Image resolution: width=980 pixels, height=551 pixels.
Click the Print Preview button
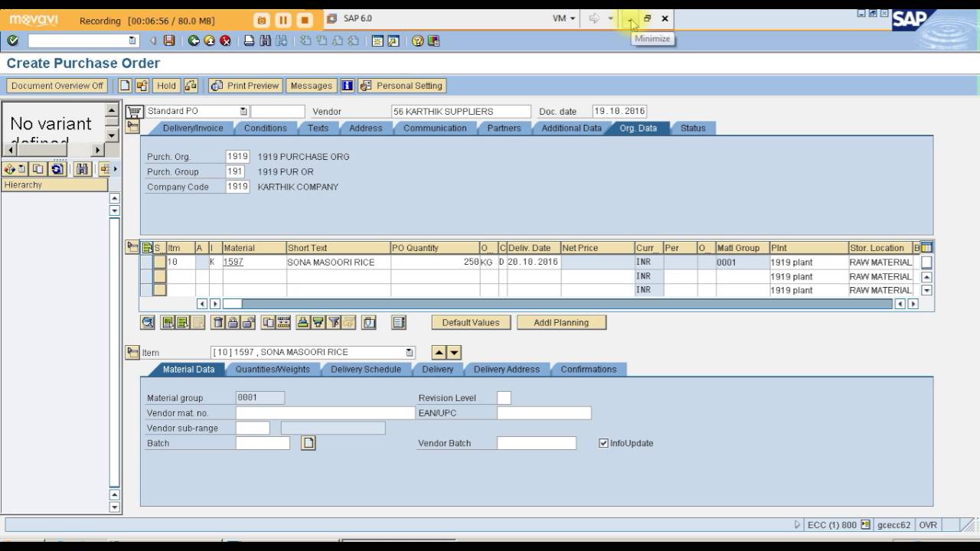pos(246,86)
